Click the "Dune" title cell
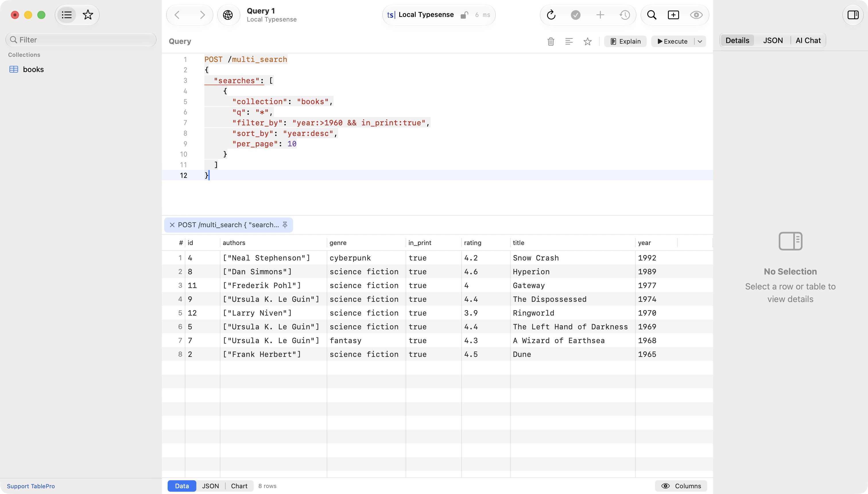Image resolution: width=868 pixels, height=494 pixels. coord(573,354)
